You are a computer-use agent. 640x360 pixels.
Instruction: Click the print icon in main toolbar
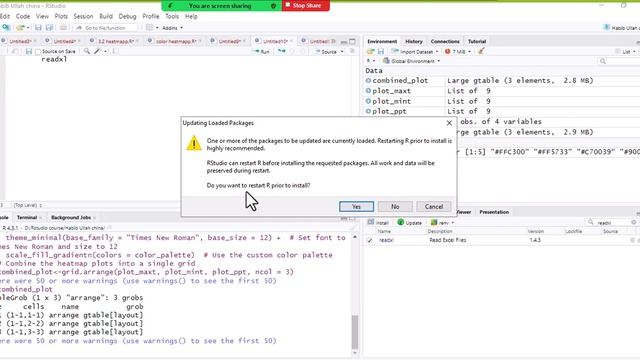coord(63,28)
